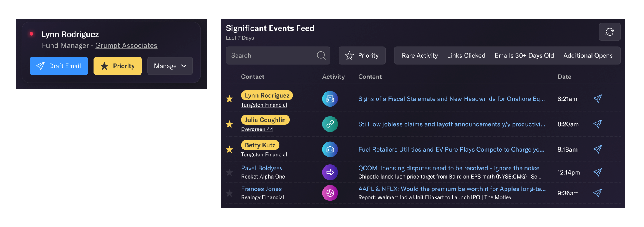Toggle the Priority filter in feed
The height and width of the screenshot is (227, 644).
click(x=362, y=55)
